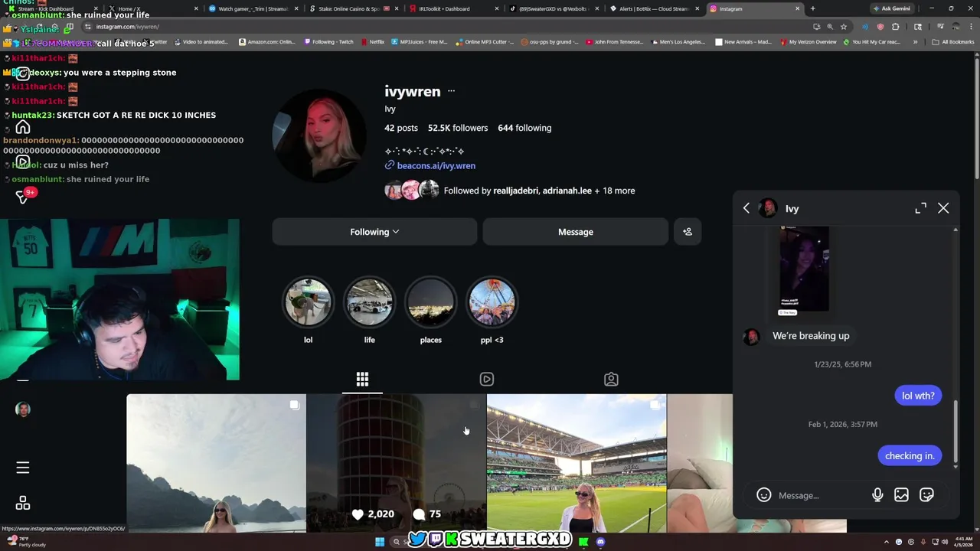The width and height of the screenshot is (980, 551).
Task: Close the Ivy chat popup
Action: pyautogui.click(x=943, y=208)
